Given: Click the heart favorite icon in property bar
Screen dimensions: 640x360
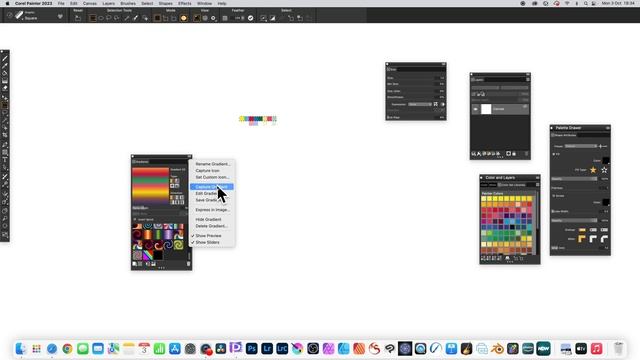Looking at the screenshot, I should tap(60, 17).
